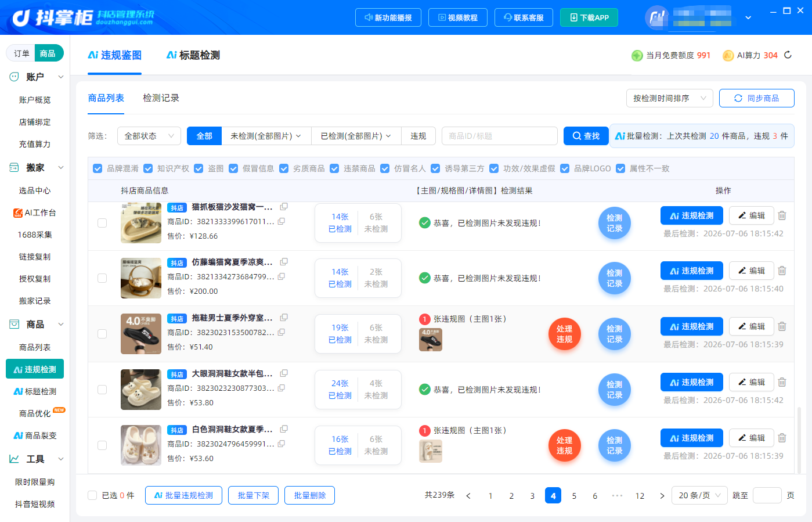Open the 20条/页 page size dropdown
The height and width of the screenshot is (522, 812).
click(699, 495)
